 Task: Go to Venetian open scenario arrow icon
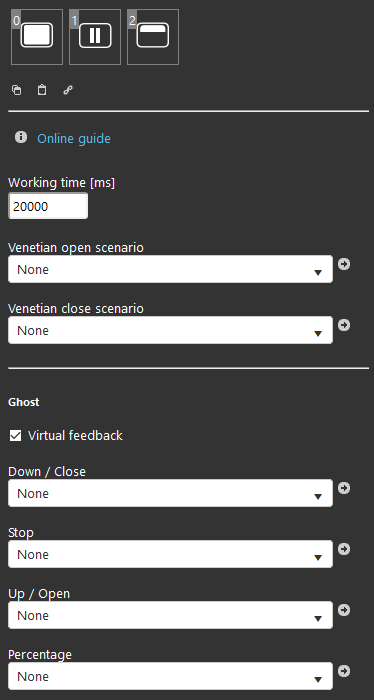pyautogui.click(x=344, y=264)
